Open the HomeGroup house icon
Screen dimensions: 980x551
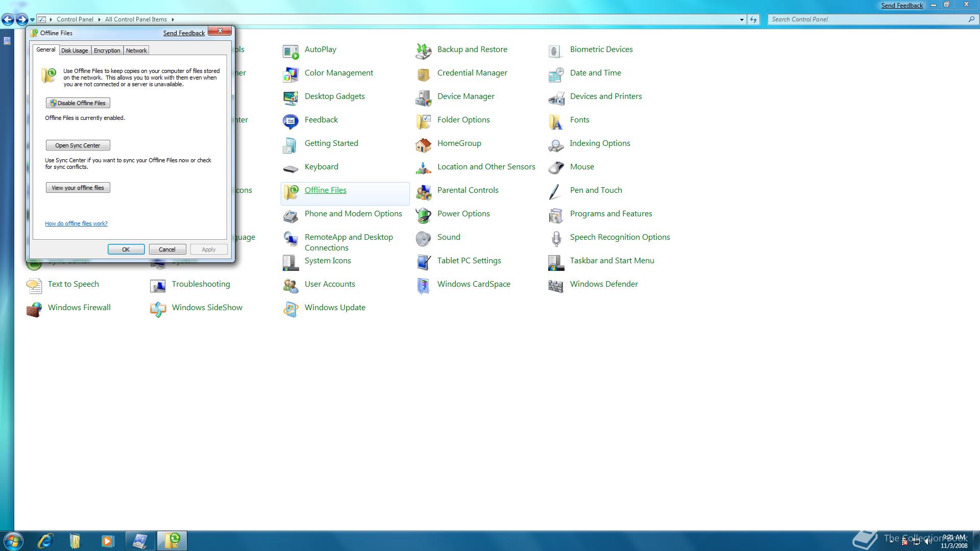[x=423, y=144]
